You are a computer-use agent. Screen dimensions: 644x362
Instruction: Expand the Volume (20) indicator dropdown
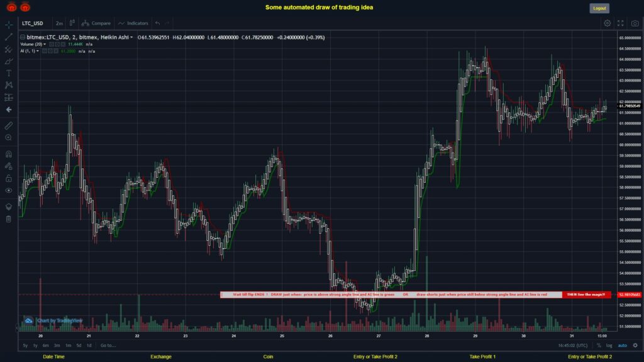(45, 45)
